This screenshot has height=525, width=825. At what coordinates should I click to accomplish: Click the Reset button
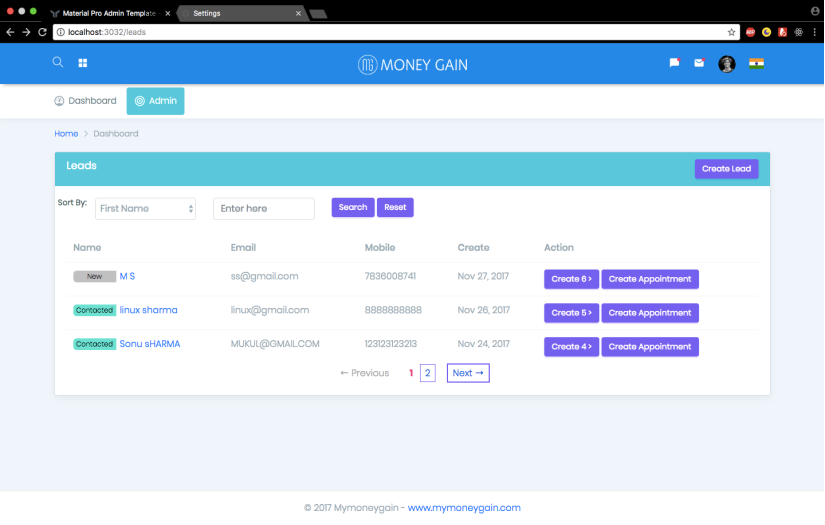(395, 207)
